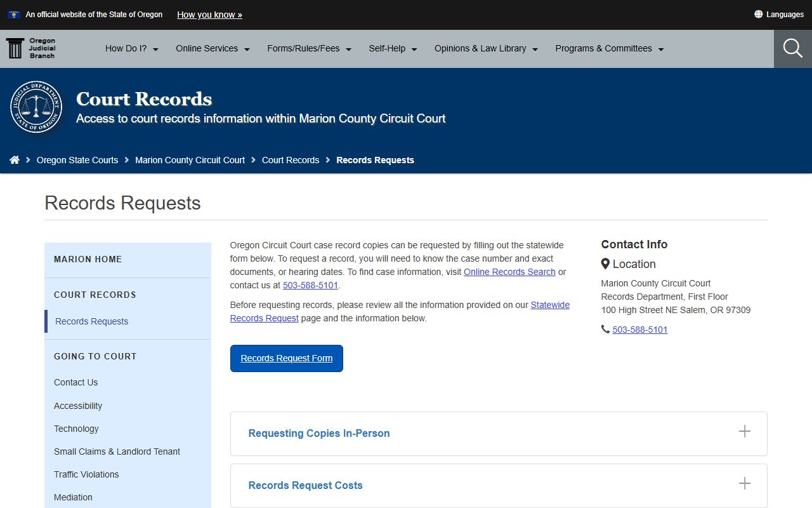The height and width of the screenshot is (508, 812).
Task: Expand Records Request Costs plus icon
Action: click(x=745, y=484)
